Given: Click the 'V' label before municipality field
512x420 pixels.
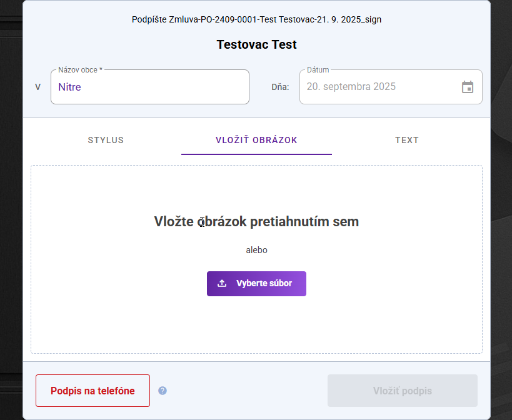Looking at the screenshot, I should (38, 87).
